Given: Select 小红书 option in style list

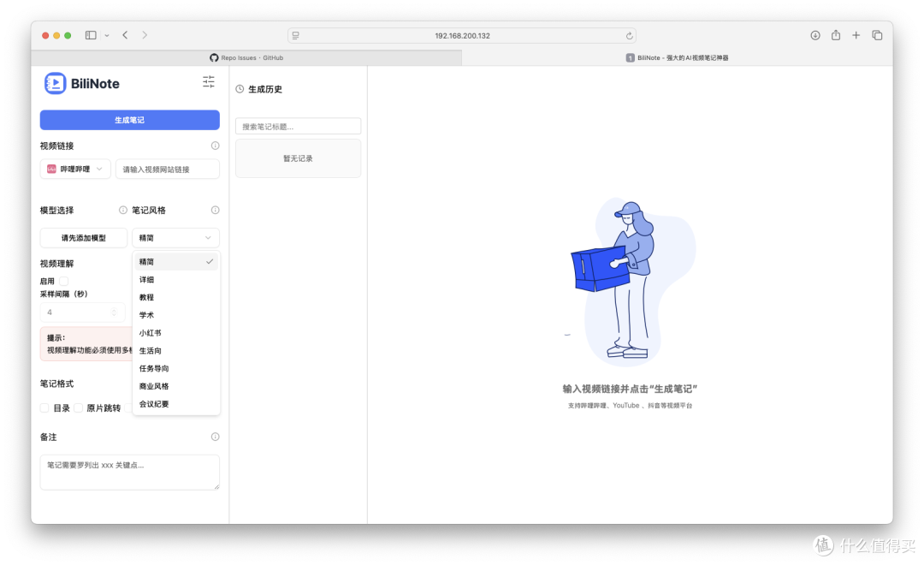Looking at the screenshot, I should [176, 333].
